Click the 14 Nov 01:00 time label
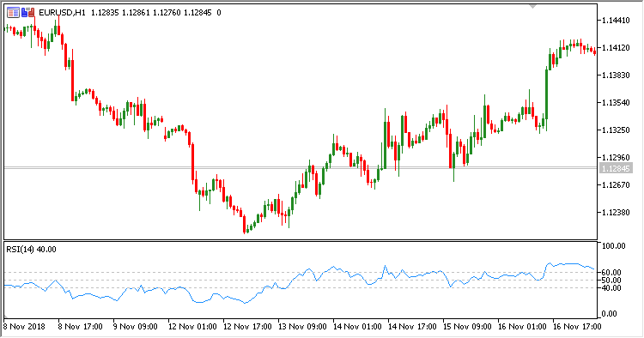 click(357, 327)
